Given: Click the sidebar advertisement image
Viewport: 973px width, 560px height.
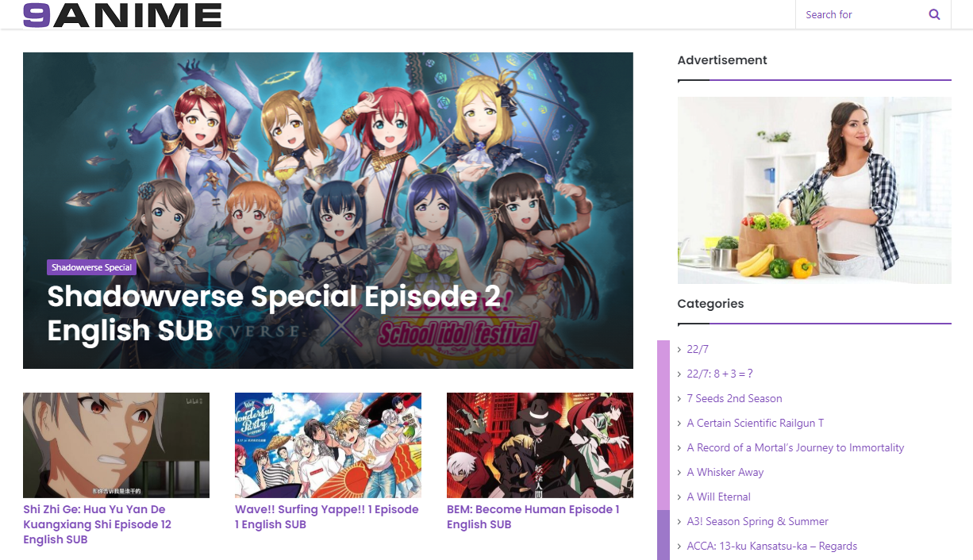Looking at the screenshot, I should 814,190.
